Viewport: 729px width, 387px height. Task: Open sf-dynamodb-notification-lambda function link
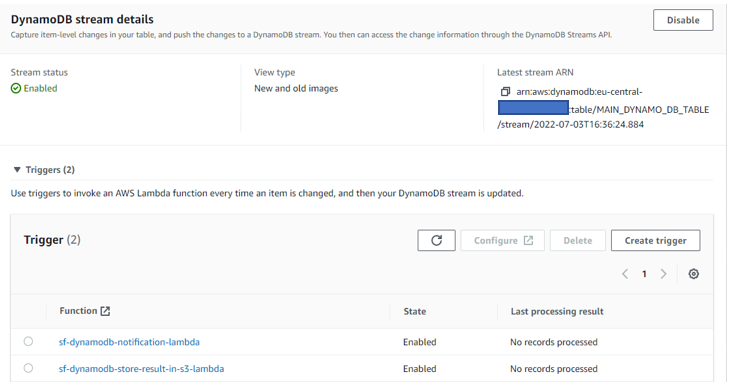pyautogui.click(x=129, y=342)
